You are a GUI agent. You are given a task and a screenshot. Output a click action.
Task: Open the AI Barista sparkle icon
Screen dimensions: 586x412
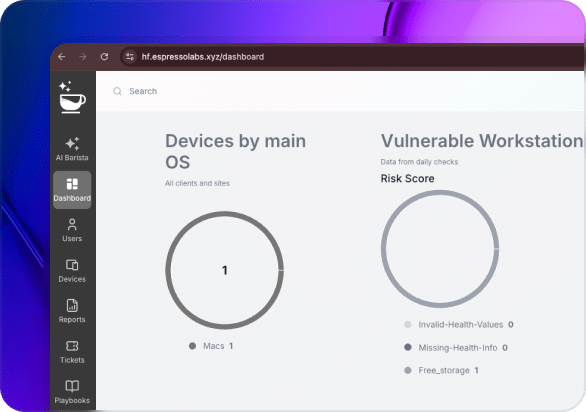tap(72, 144)
